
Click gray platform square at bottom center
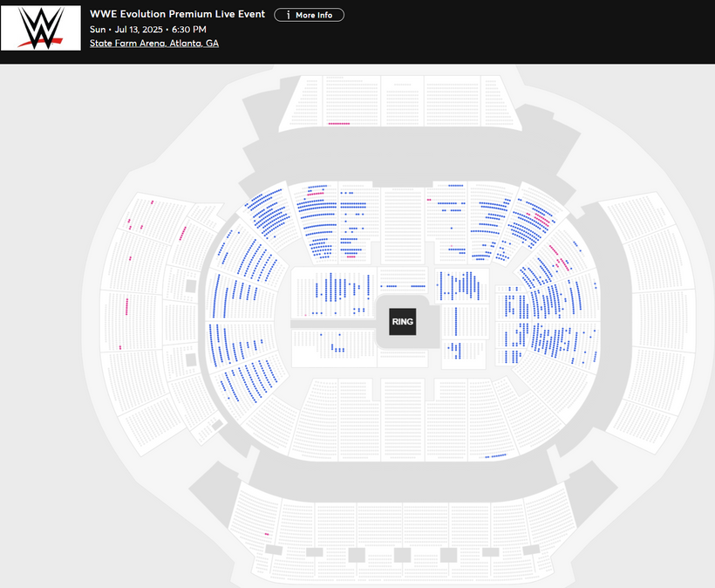click(402, 554)
